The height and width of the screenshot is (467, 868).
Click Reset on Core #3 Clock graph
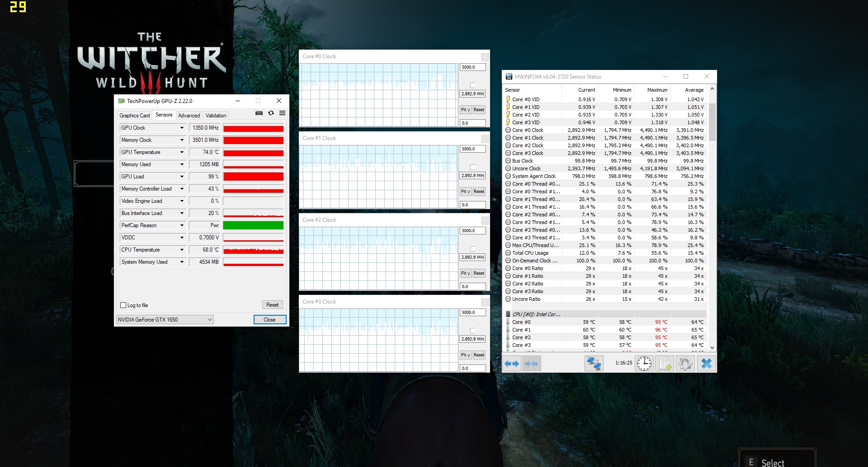coord(479,355)
